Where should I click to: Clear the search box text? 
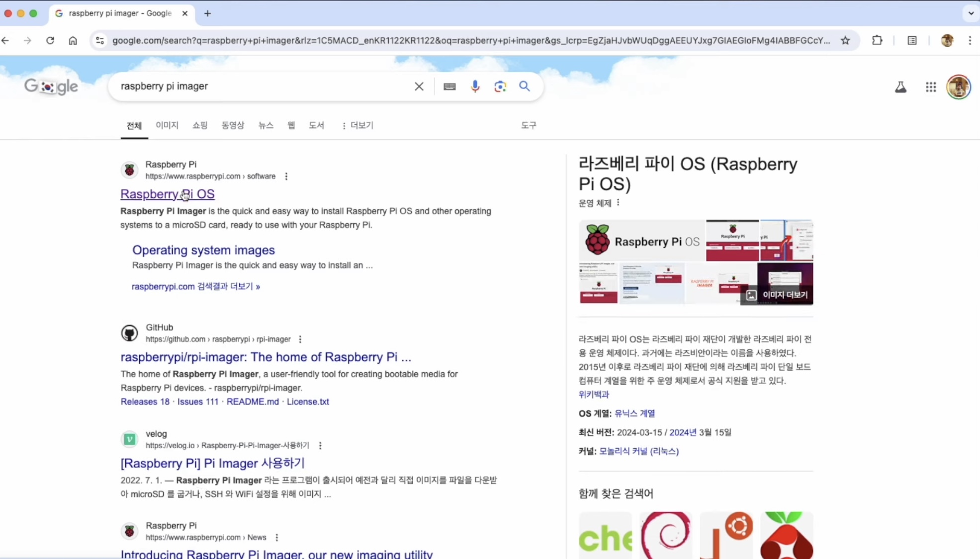(419, 86)
